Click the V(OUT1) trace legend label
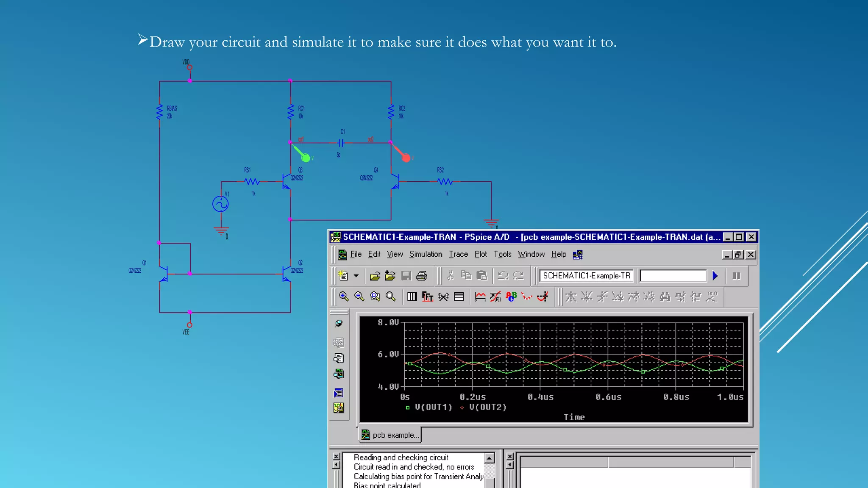Image resolution: width=868 pixels, height=488 pixels. [433, 407]
